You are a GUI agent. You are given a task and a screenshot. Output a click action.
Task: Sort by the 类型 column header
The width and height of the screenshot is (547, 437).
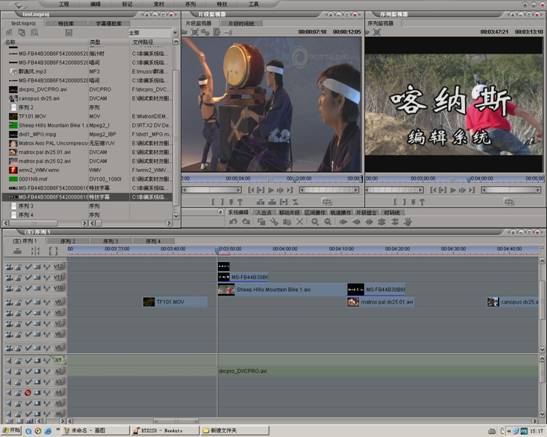[x=95, y=42]
